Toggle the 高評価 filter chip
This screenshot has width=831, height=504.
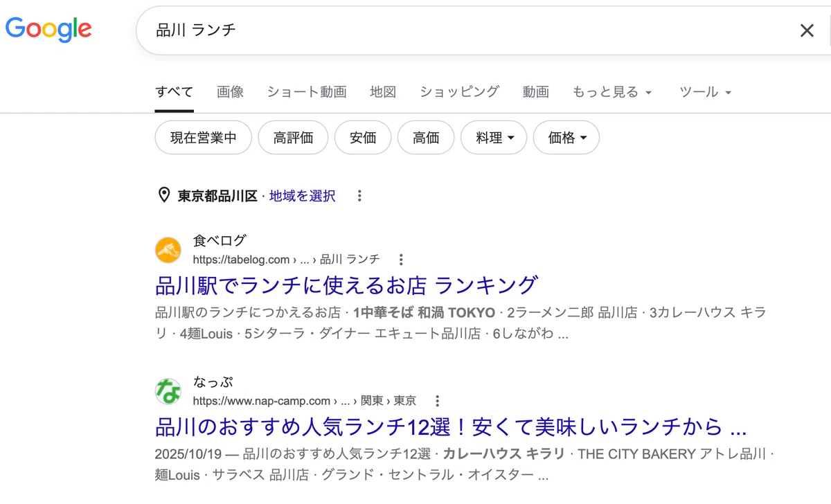coord(293,138)
